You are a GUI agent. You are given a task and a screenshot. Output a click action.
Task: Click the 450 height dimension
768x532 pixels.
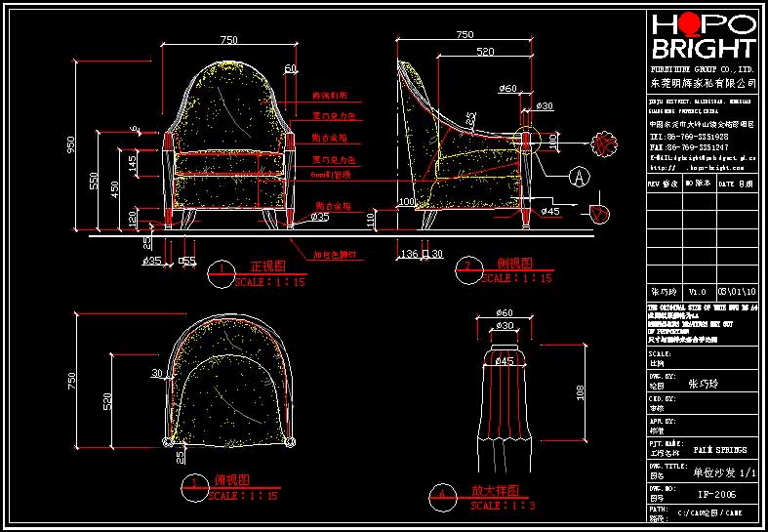click(114, 189)
